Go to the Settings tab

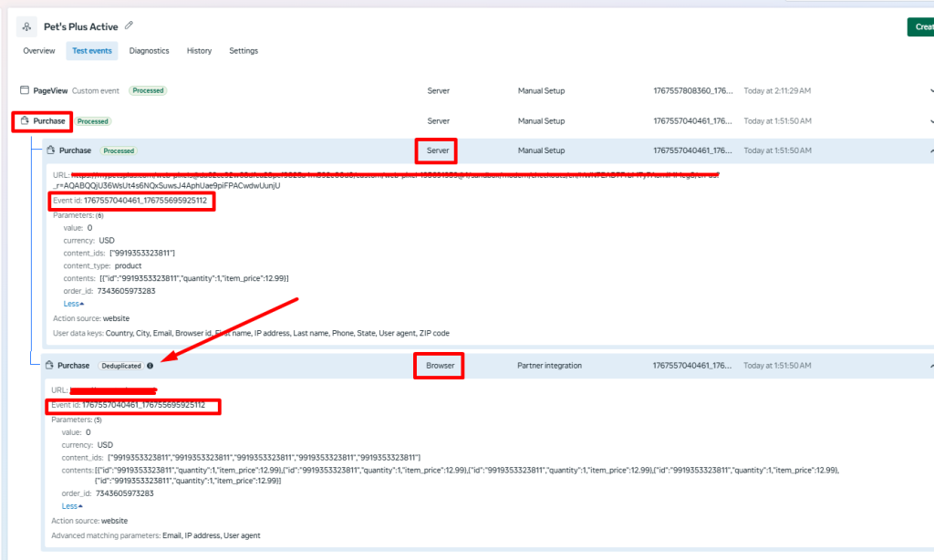click(x=244, y=51)
